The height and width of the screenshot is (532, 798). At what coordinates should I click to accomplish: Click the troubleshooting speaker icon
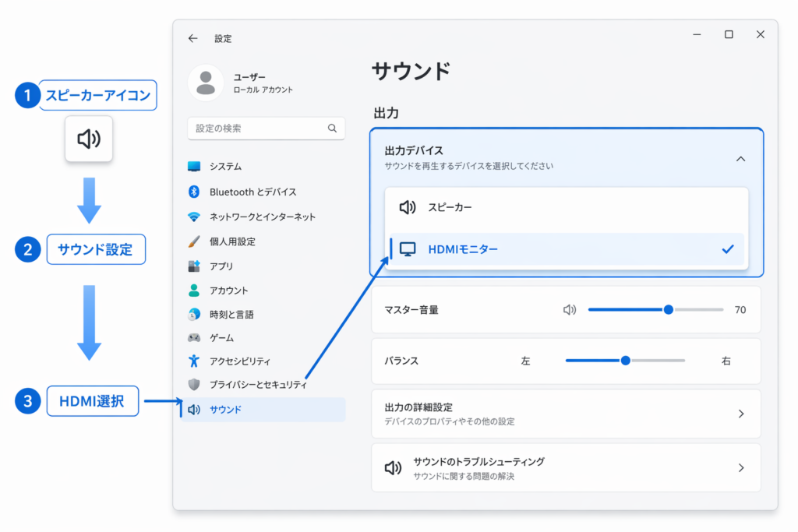(393, 468)
